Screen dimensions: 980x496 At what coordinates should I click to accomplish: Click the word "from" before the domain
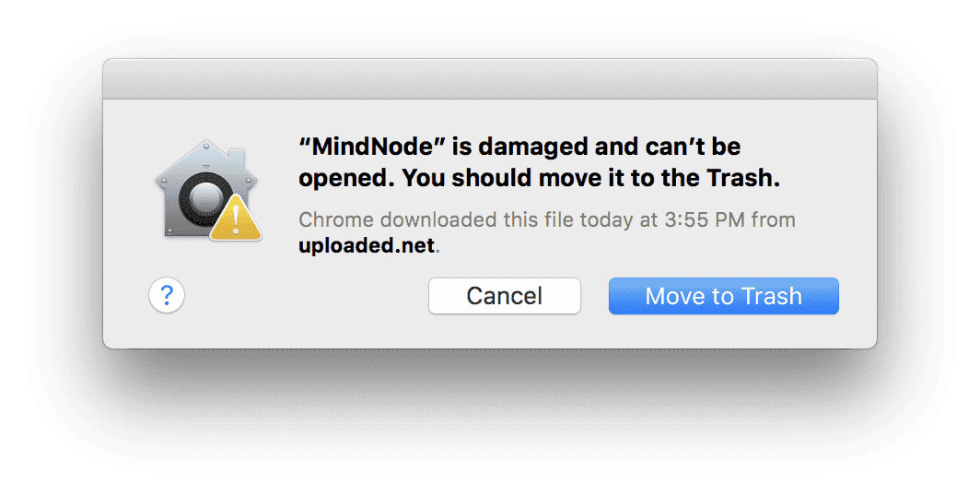[x=773, y=220]
